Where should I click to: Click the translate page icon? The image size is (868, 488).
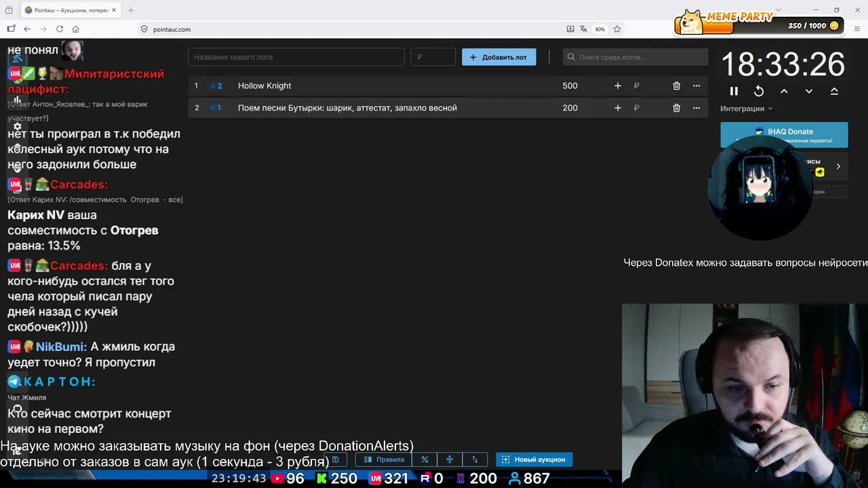[x=584, y=29]
